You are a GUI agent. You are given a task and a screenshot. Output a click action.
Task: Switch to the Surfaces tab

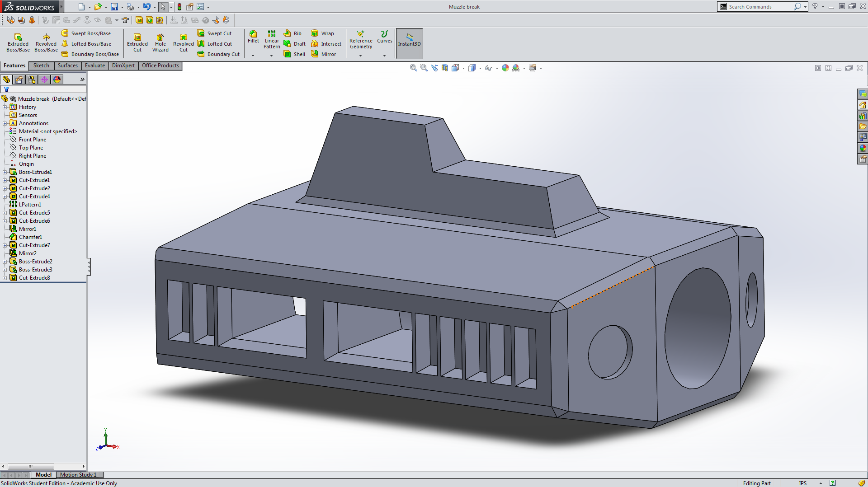click(67, 66)
